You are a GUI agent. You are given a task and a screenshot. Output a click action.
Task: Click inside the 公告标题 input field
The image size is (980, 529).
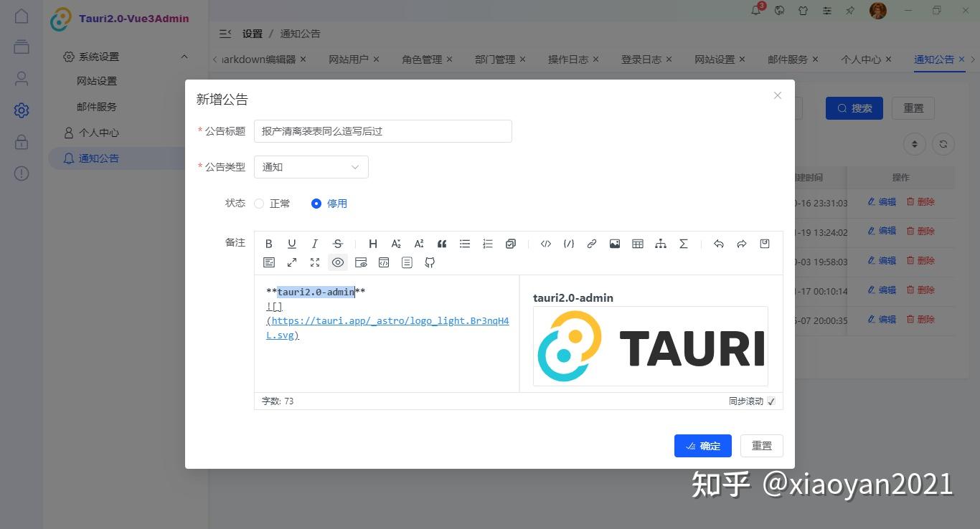[382, 131]
